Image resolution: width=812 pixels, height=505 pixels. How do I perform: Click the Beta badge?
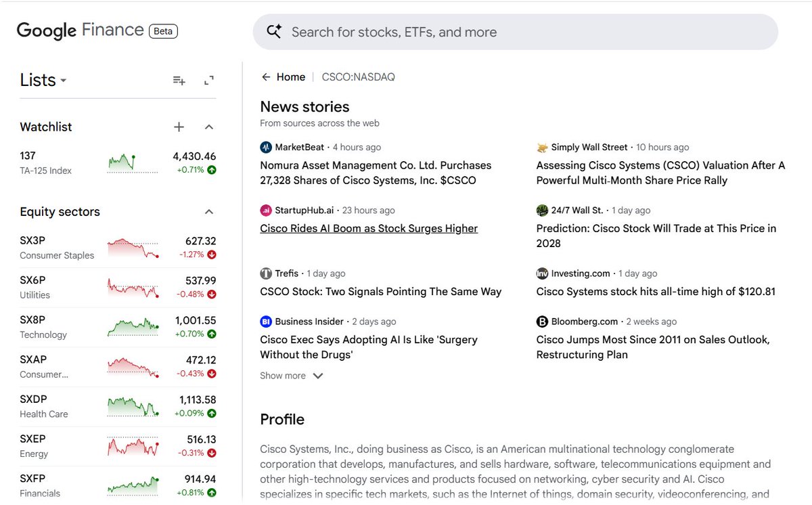coord(163,31)
